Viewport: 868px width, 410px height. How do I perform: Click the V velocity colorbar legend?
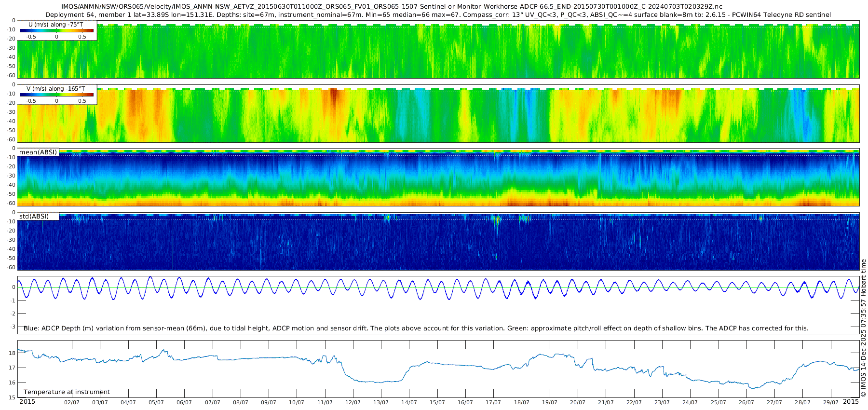click(x=57, y=95)
